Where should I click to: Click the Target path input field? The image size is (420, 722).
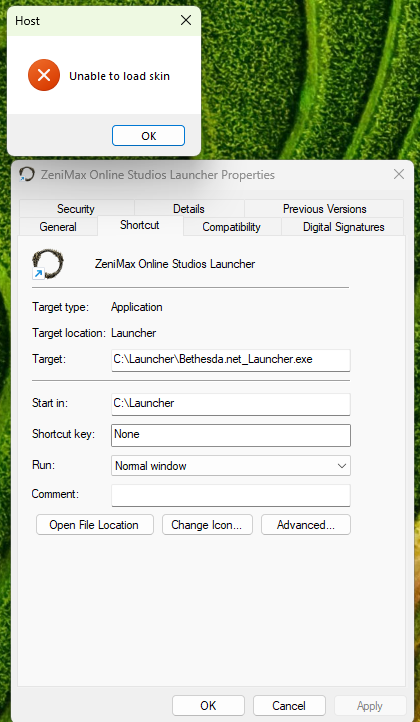231,360
